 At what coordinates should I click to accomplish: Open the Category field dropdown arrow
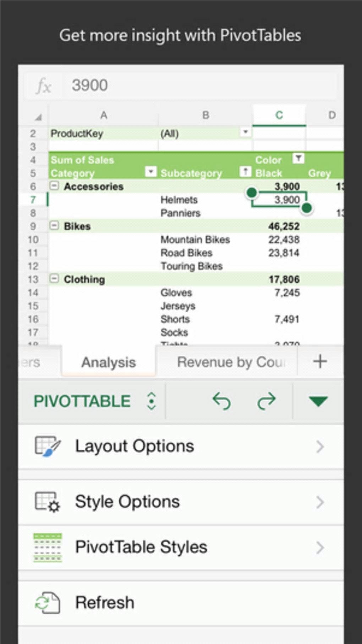click(x=151, y=172)
